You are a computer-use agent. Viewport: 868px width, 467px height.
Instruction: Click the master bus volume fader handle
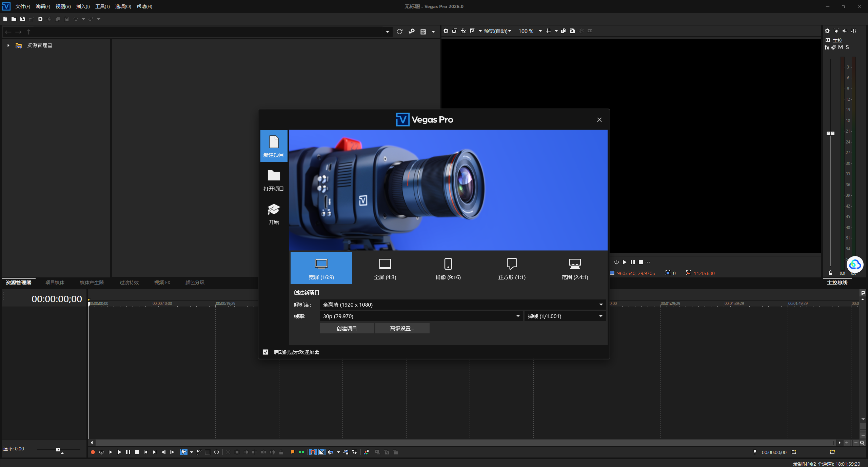point(830,133)
